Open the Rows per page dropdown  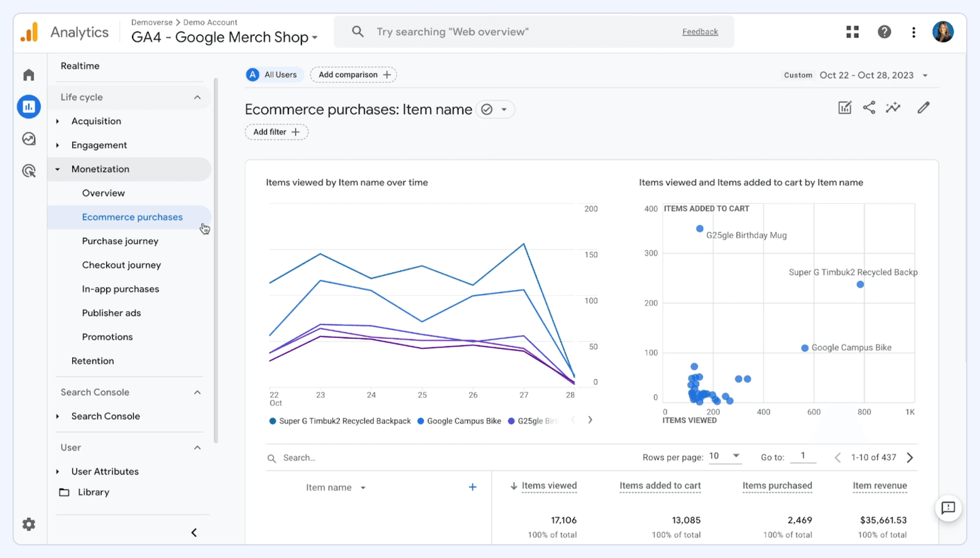[x=724, y=456]
